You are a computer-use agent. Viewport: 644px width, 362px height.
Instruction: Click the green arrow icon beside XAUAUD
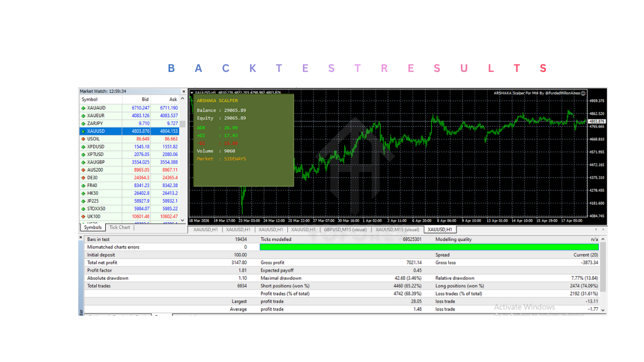tap(84, 108)
